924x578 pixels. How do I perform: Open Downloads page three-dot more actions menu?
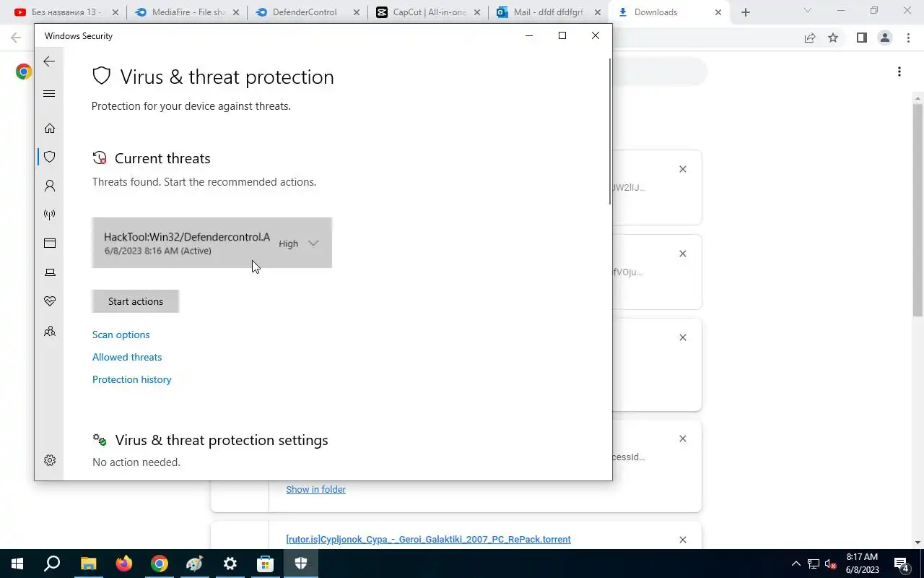[899, 71]
